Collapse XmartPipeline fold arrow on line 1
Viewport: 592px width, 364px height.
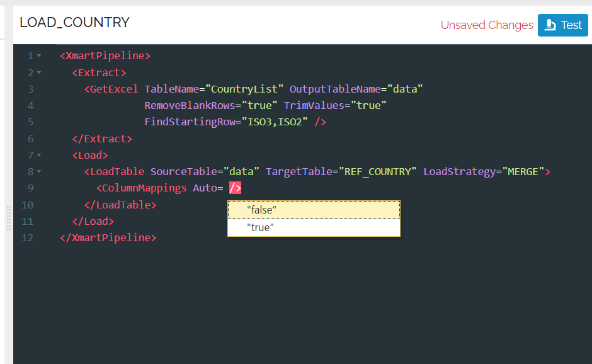point(39,56)
